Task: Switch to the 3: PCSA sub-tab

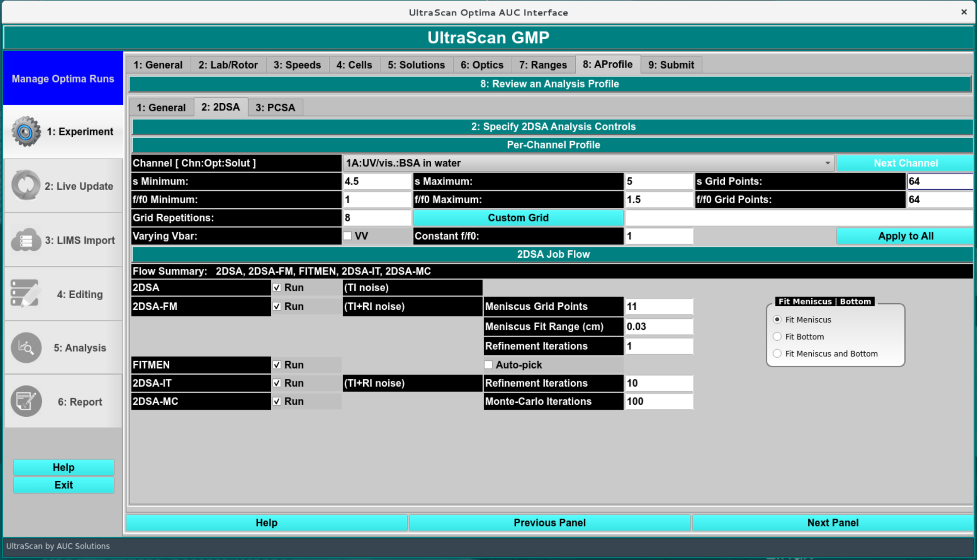Action: (x=275, y=108)
